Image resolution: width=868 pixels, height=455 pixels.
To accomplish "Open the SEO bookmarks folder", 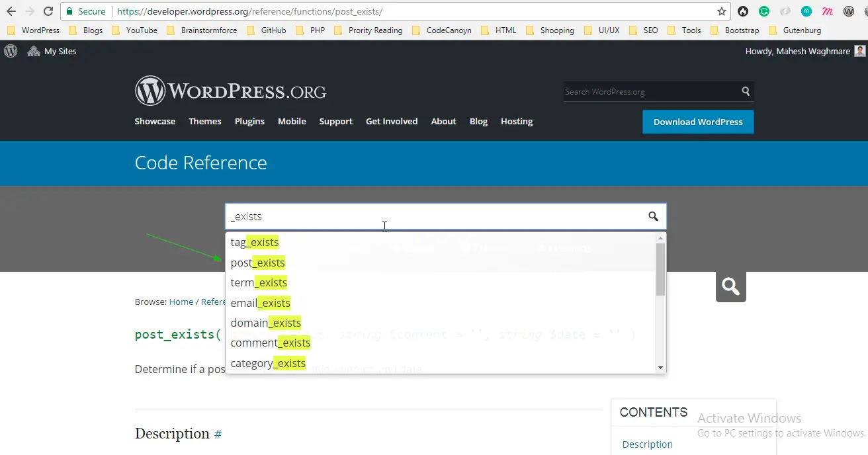I will 644,30.
